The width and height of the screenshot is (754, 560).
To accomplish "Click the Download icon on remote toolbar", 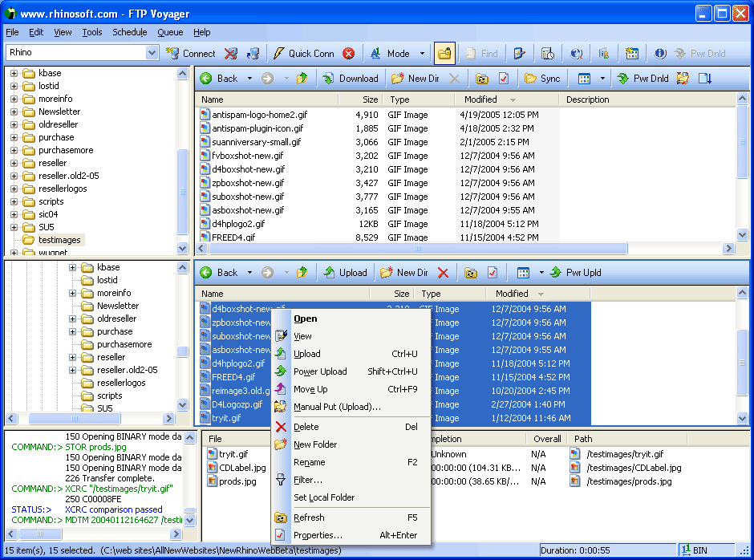I will pyautogui.click(x=350, y=78).
